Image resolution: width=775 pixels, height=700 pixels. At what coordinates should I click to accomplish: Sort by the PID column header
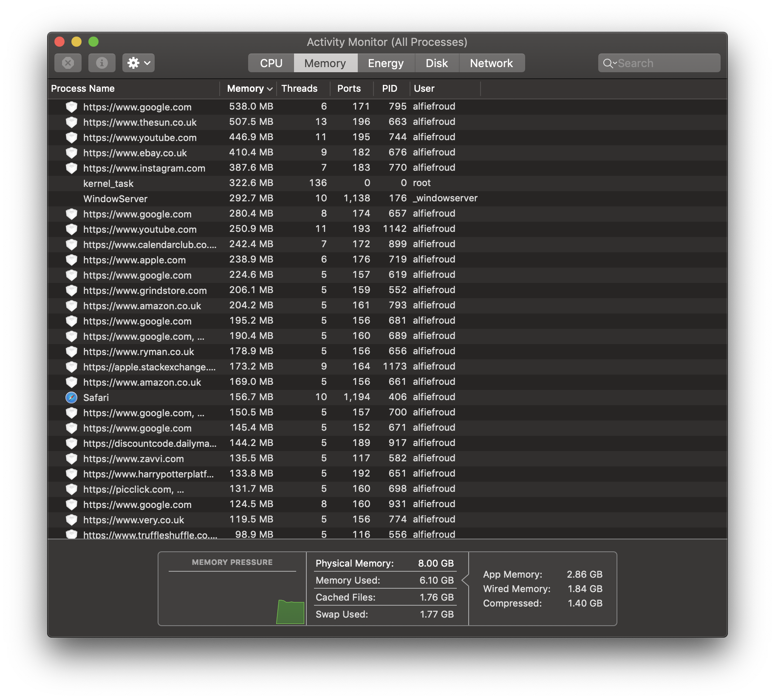[x=392, y=88]
